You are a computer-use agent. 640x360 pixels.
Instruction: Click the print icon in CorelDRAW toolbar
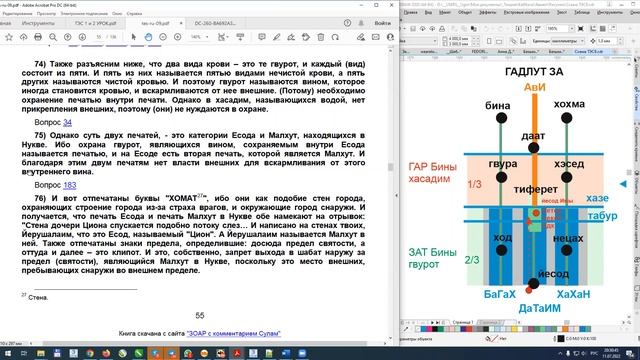click(442, 29)
